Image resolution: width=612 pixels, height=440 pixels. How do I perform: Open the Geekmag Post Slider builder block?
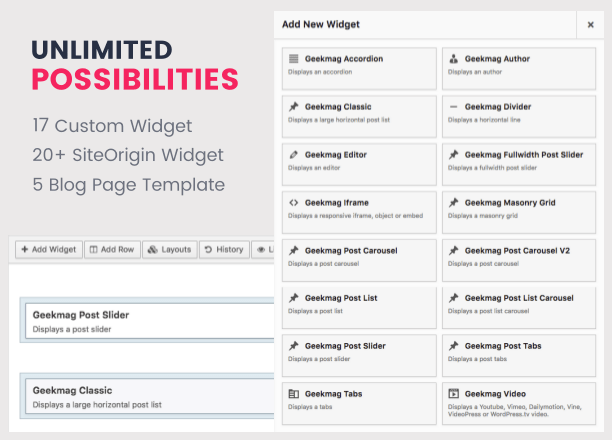150,321
